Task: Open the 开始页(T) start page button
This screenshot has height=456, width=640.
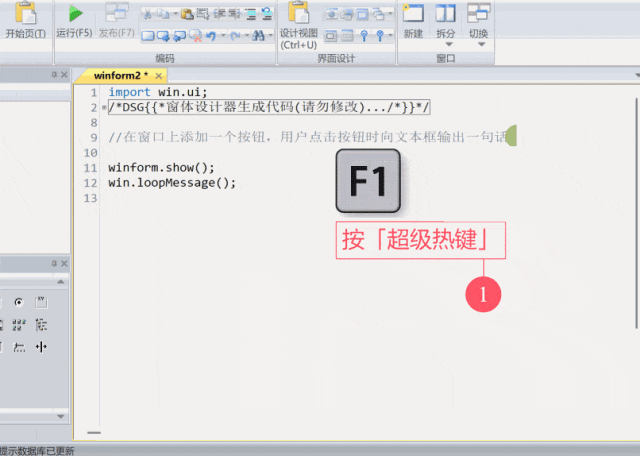Action: [x=25, y=20]
